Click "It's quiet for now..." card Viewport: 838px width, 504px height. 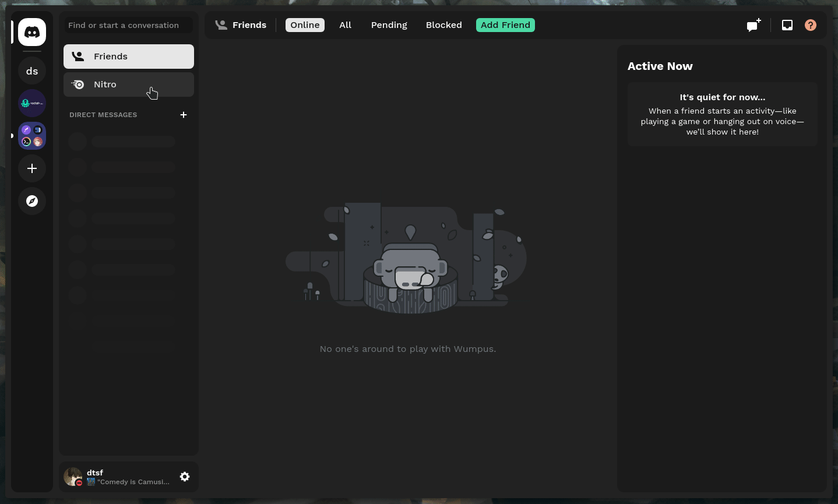723,114
